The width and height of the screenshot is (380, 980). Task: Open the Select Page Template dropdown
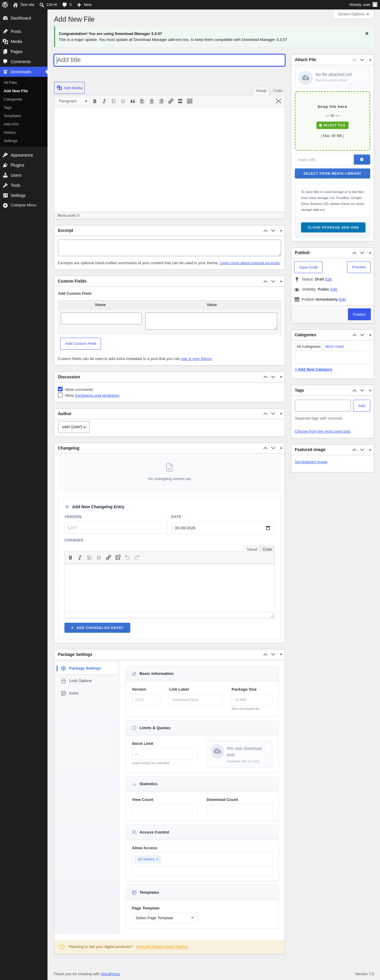click(x=164, y=918)
